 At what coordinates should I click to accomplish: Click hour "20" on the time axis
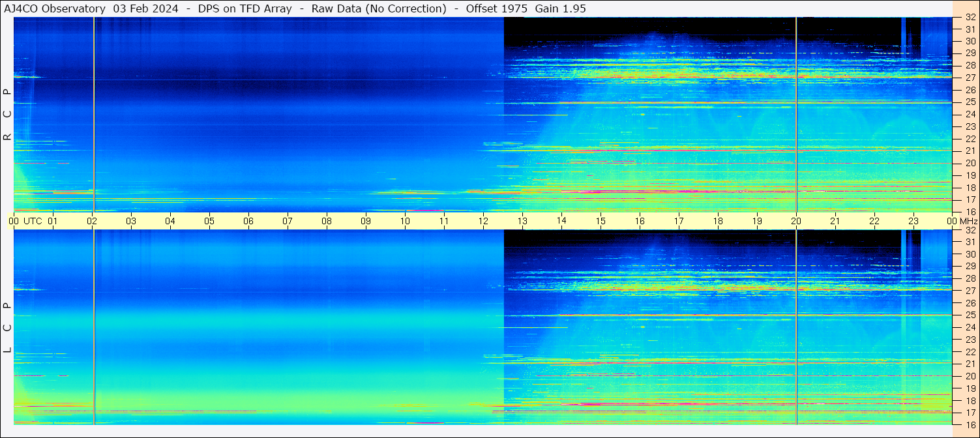(x=796, y=221)
